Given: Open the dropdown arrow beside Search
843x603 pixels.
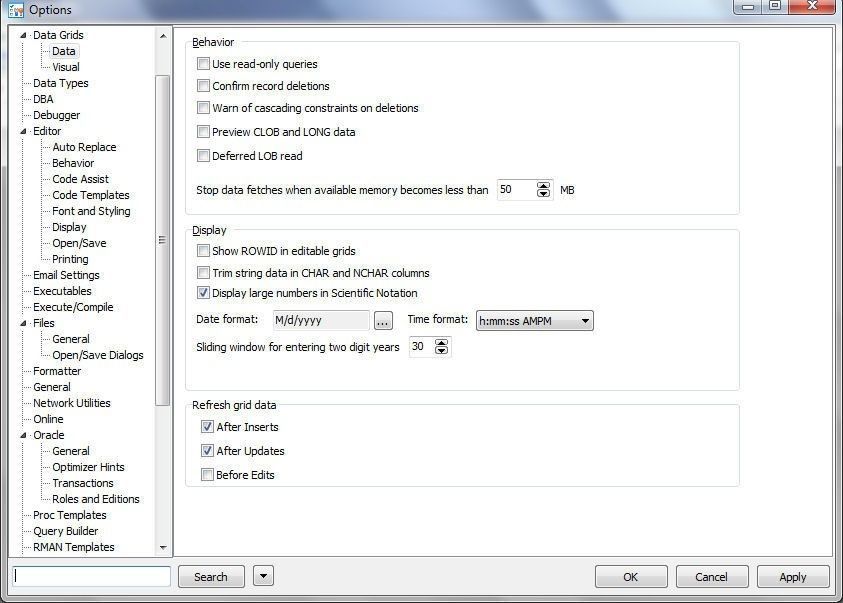Looking at the screenshot, I should (263, 576).
